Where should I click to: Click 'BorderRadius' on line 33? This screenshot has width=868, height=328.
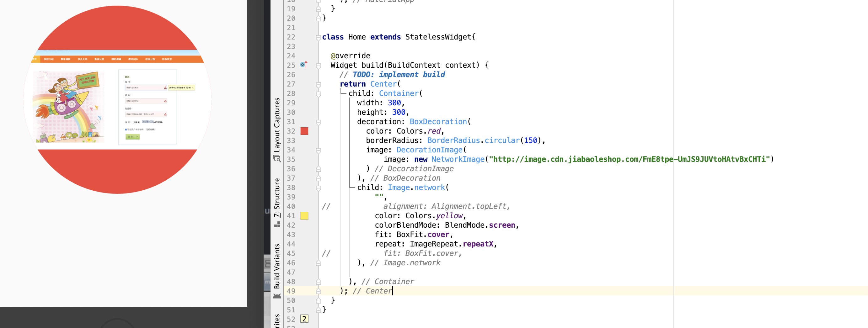(x=453, y=140)
